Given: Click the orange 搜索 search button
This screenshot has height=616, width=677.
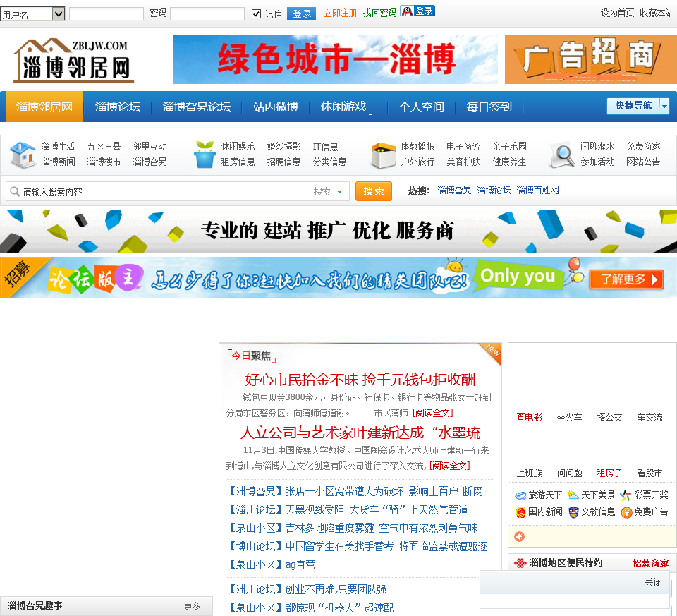Looking at the screenshot, I should click(x=374, y=191).
